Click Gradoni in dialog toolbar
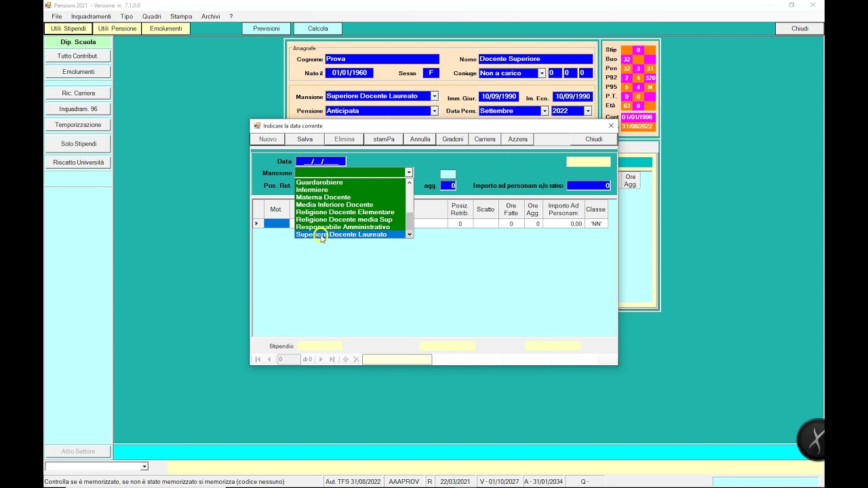The image size is (868, 488). [x=453, y=139]
